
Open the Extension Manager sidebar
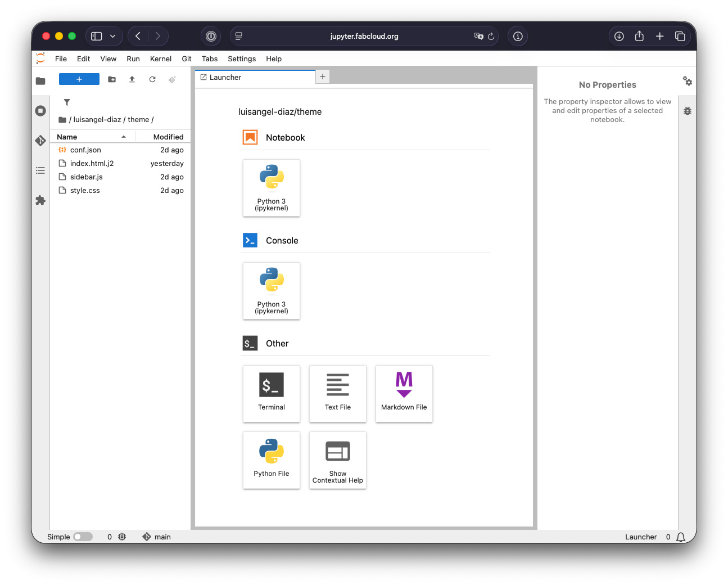coord(40,200)
